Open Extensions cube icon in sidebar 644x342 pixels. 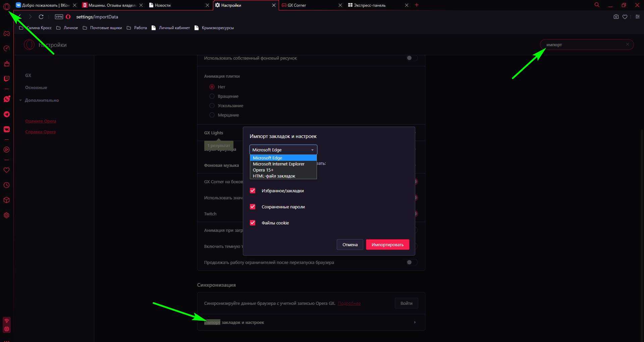click(7, 200)
